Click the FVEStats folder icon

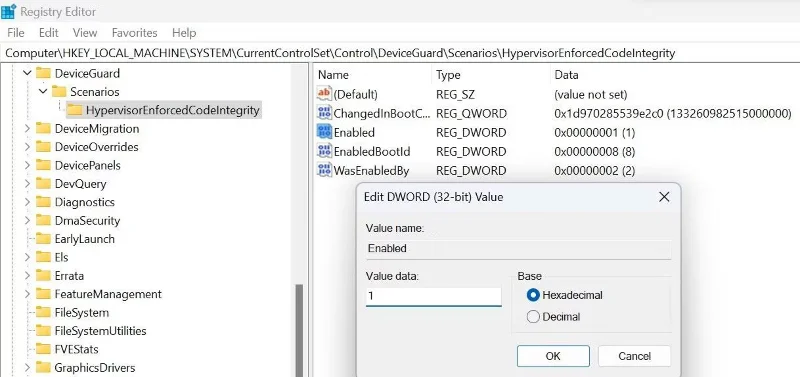tap(43, 349)
